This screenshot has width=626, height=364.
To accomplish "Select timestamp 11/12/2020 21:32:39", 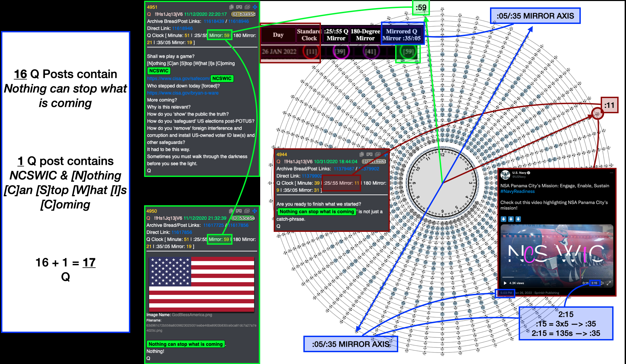I will (205, 218).
